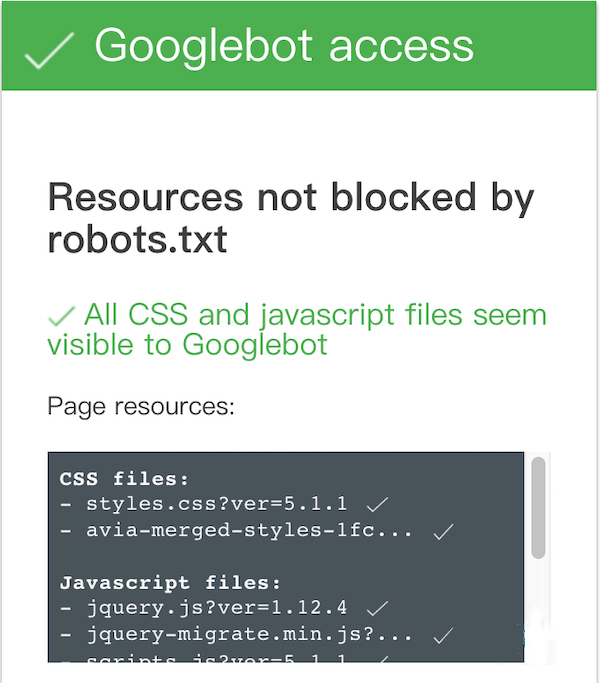Click the 'Javascript files:' heading
The width and height of the screenshot is (600, 683).
[170, 582]
